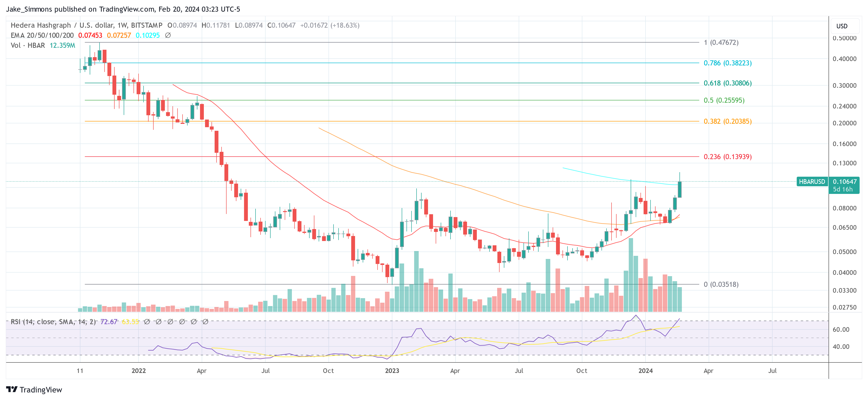
Task: Click the Fibonacci label 0.382 (0.20385)
Action: click(x=728, y=121)
